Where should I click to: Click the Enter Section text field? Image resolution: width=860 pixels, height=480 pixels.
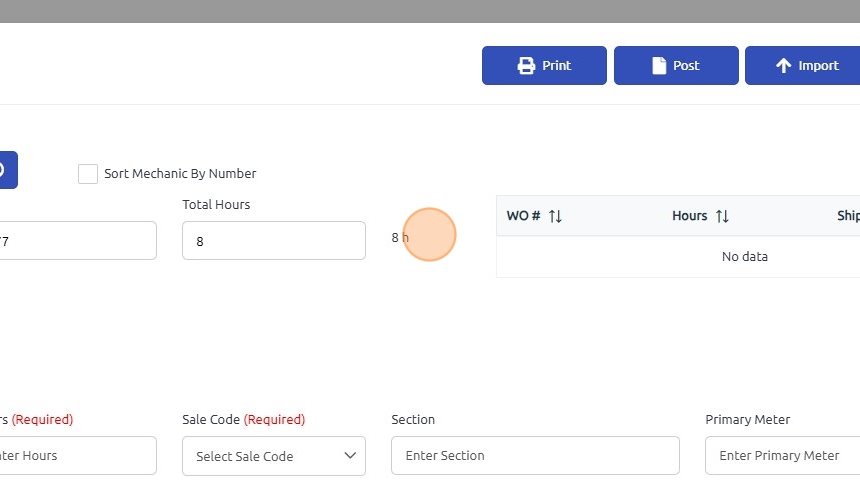535,456
